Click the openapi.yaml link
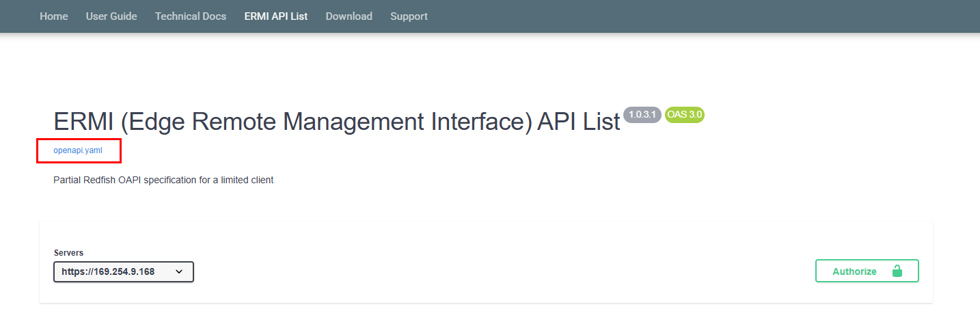Viewport: 980px width, 320px height. coord(78,150)
